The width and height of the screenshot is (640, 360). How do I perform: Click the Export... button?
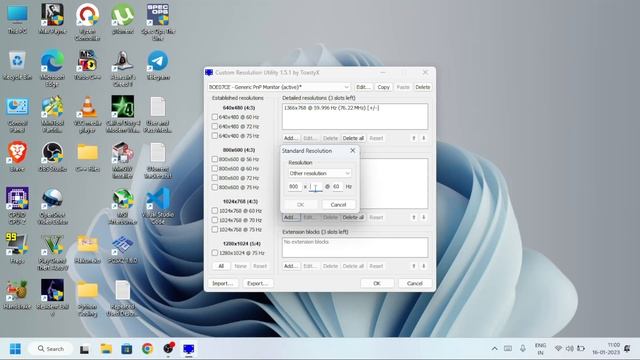coord(258,283)
